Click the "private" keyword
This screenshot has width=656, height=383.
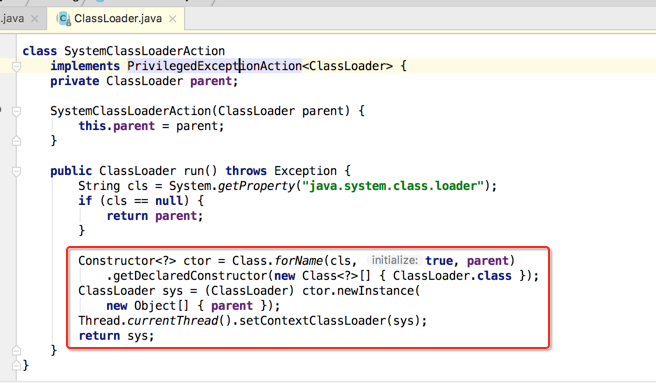74,81
